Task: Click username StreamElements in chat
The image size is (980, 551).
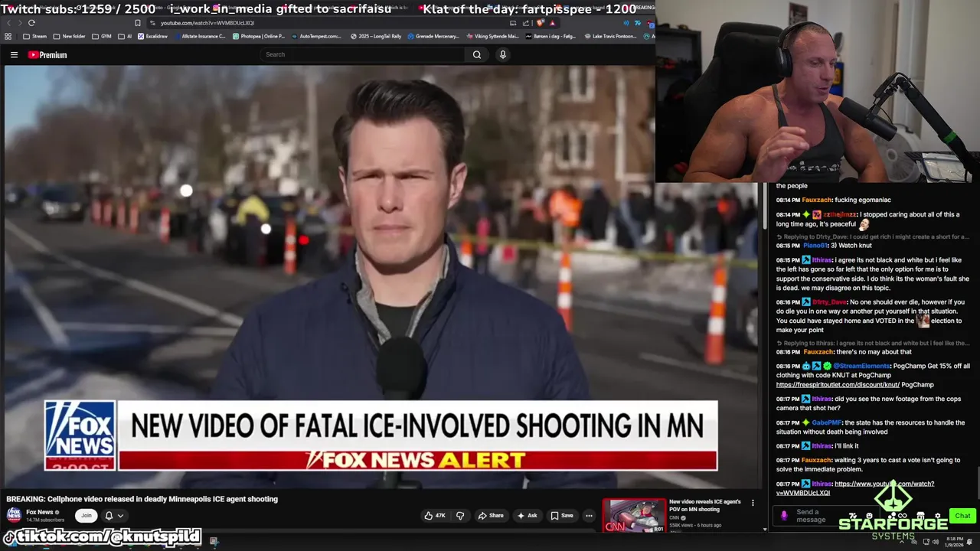Action: tap(861, 367)
